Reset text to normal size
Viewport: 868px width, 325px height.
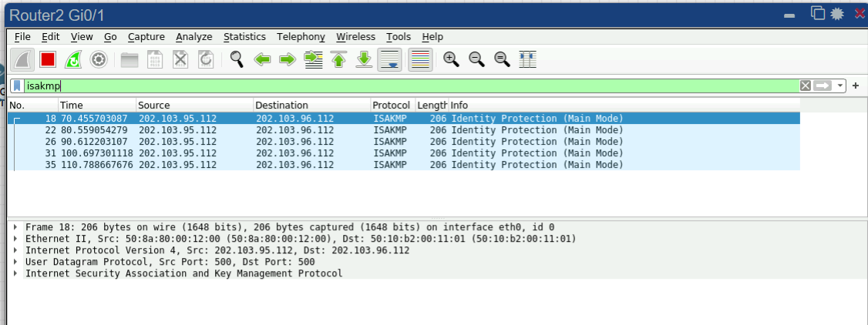502,59
